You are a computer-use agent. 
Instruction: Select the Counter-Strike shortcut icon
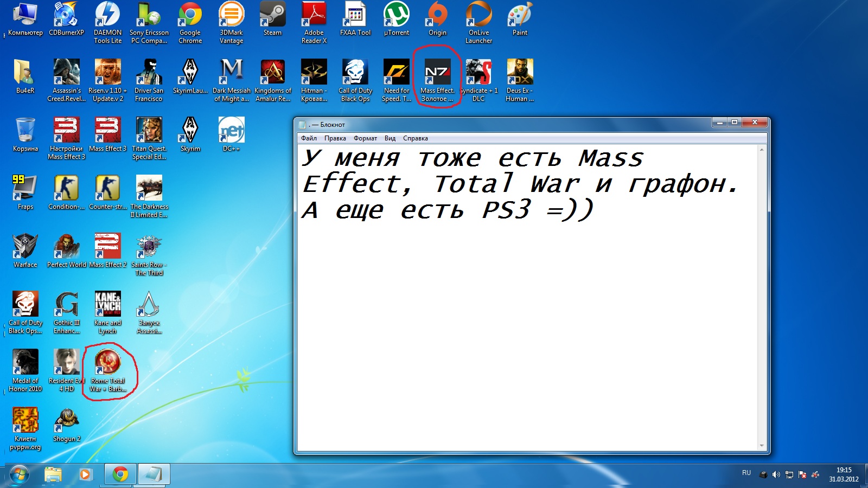coord(107,192)
